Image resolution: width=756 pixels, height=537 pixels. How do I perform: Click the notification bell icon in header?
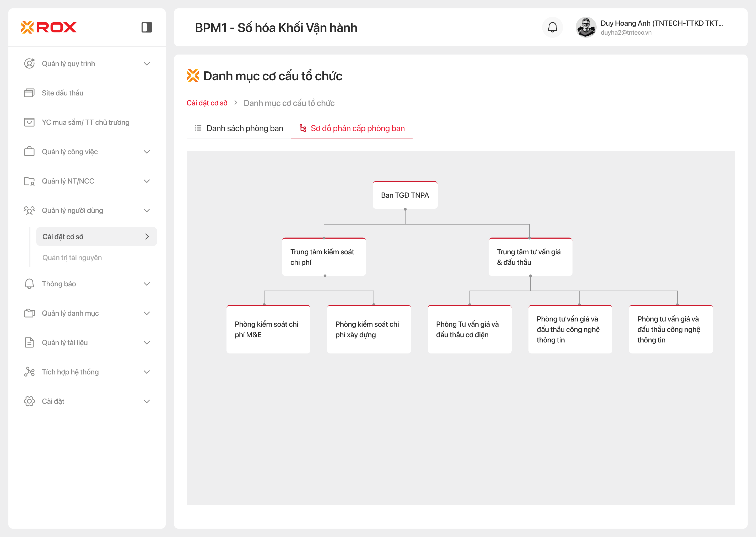pos(552,28)
